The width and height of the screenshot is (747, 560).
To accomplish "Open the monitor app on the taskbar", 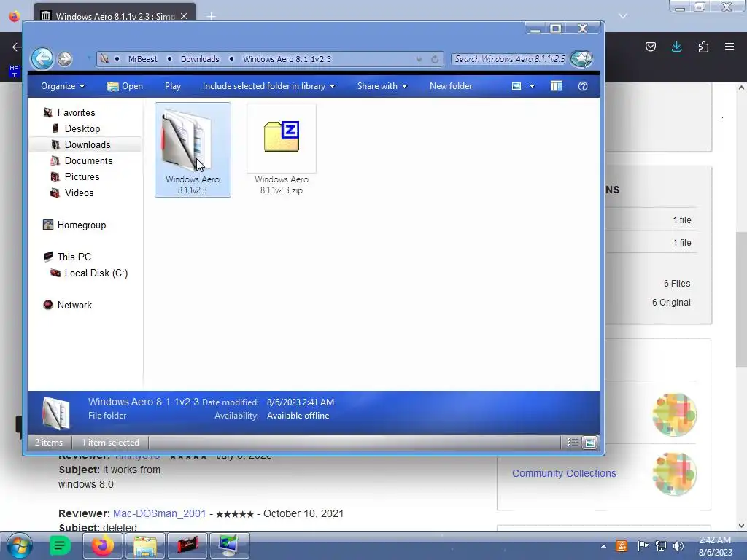I will point(229,545).
